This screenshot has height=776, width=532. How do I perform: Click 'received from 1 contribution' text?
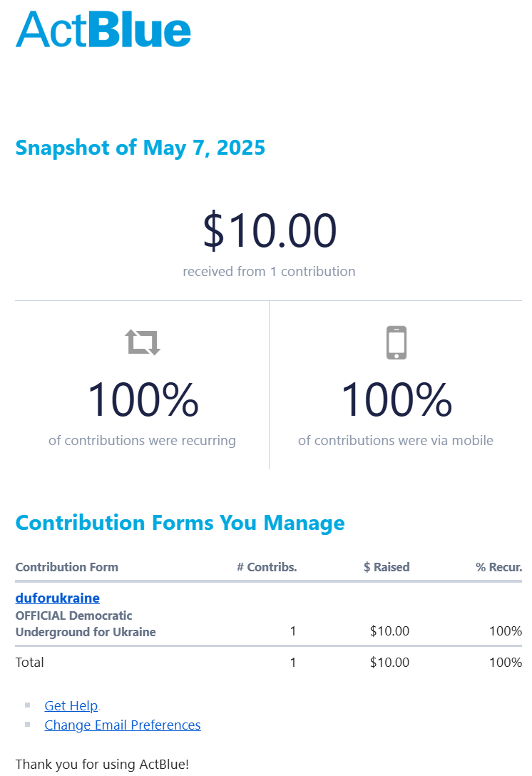click(269, 271)
